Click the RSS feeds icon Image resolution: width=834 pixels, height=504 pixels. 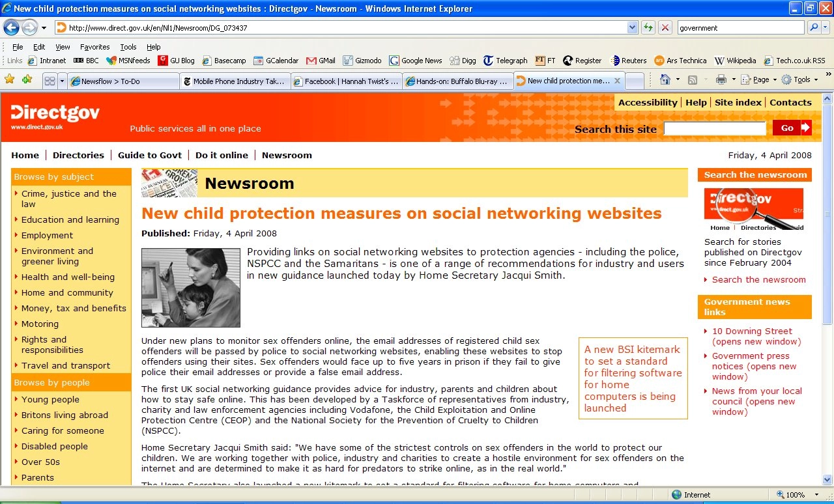click(693, 79)
